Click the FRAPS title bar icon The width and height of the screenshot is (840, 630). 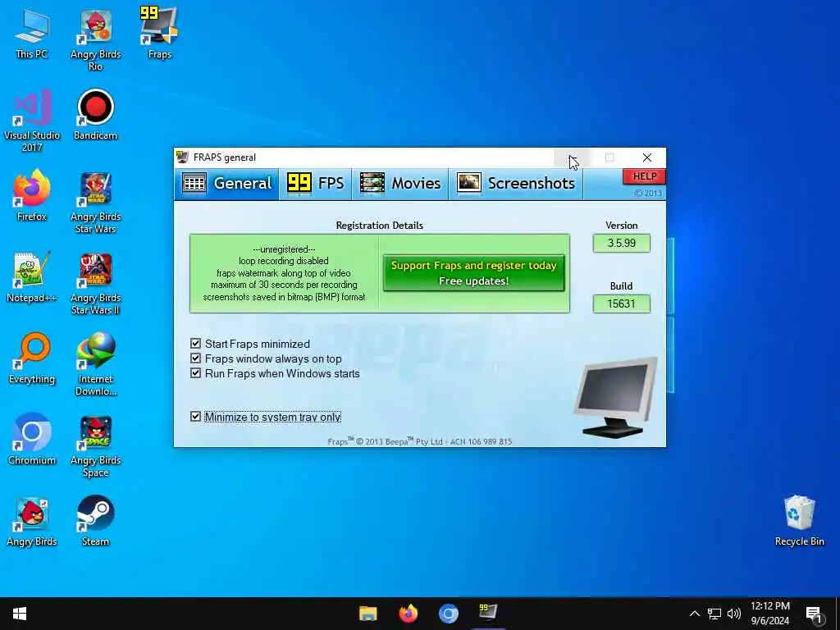tap(183, 157)
